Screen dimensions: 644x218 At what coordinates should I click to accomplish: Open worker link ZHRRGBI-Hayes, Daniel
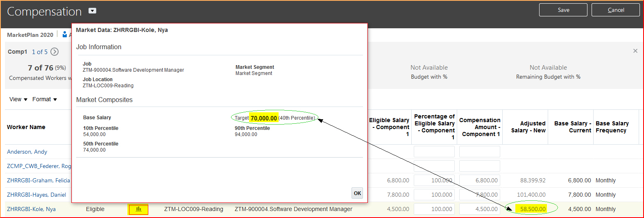pos(36,195)
